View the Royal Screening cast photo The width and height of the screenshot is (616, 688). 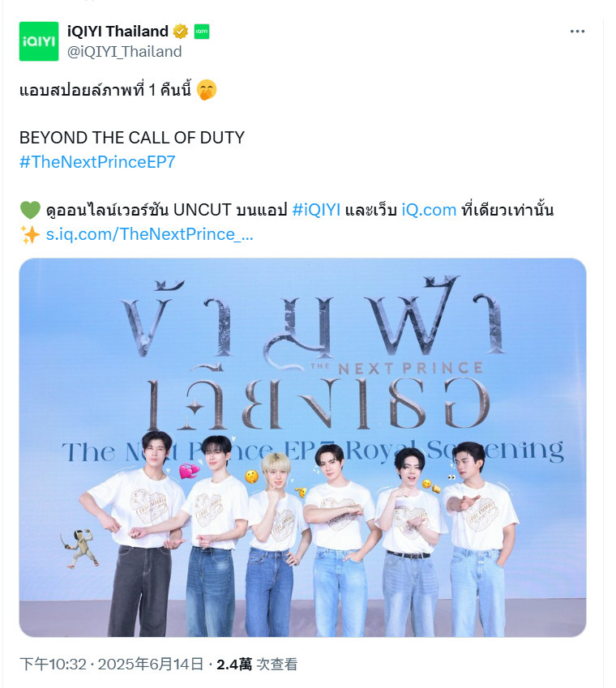point(303,447)
